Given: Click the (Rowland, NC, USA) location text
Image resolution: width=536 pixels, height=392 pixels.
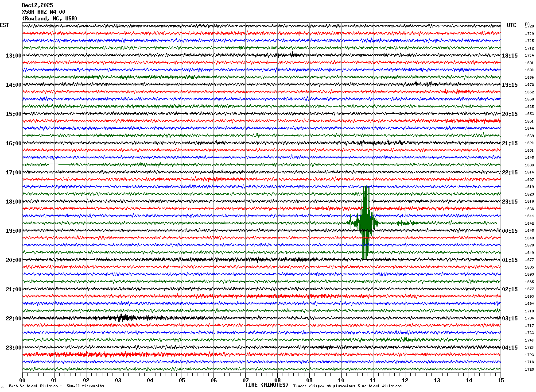Looking at the screenshot, I should coord(50,19).
